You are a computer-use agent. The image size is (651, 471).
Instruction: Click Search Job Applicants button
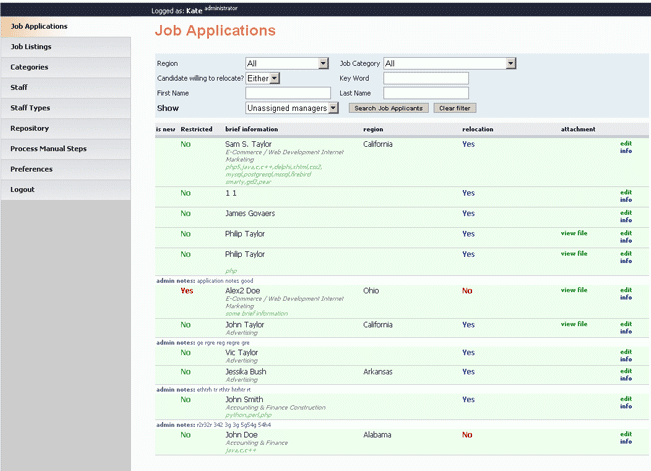tap(388, 108)
